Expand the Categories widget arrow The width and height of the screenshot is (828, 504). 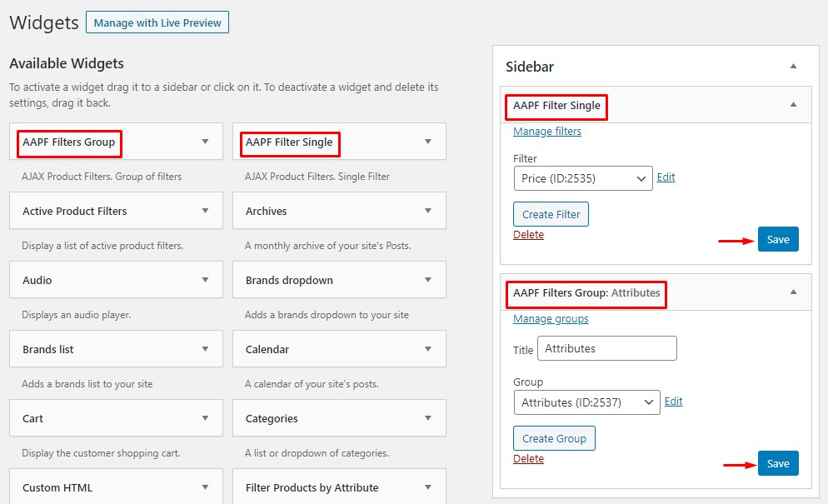click(x=427, y=418)
